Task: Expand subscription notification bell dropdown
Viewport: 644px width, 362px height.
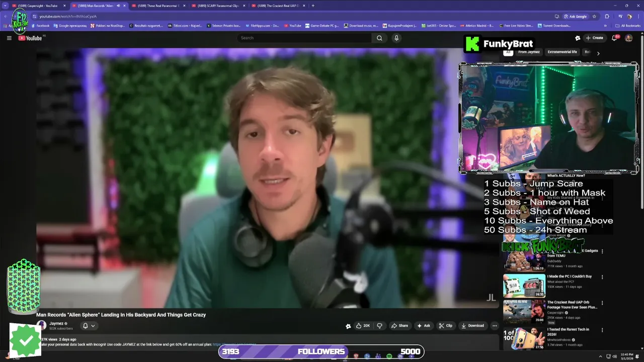Action: [89, 326]
